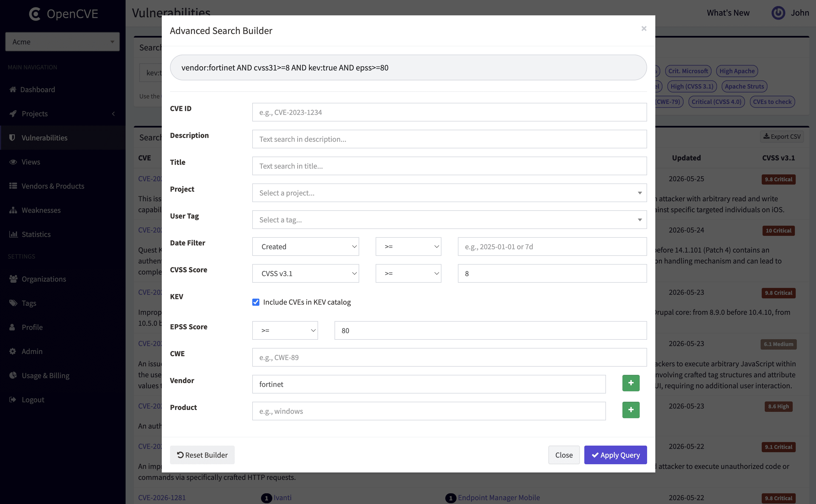Click the Tags icon in sidebar

[x=13, y=303]
